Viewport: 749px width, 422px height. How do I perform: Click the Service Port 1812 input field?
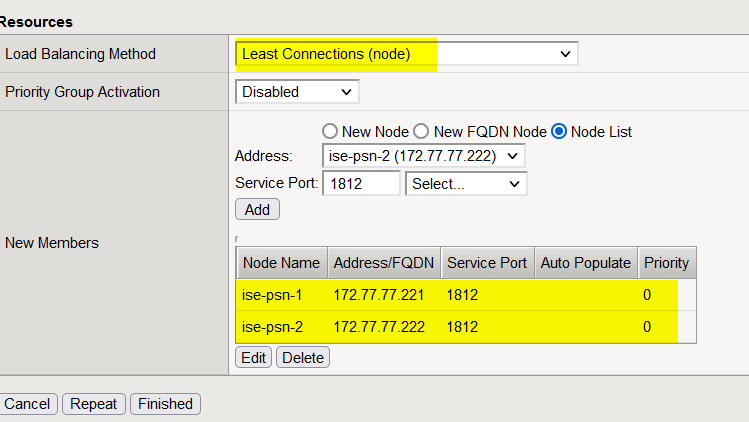coord(361,184)
